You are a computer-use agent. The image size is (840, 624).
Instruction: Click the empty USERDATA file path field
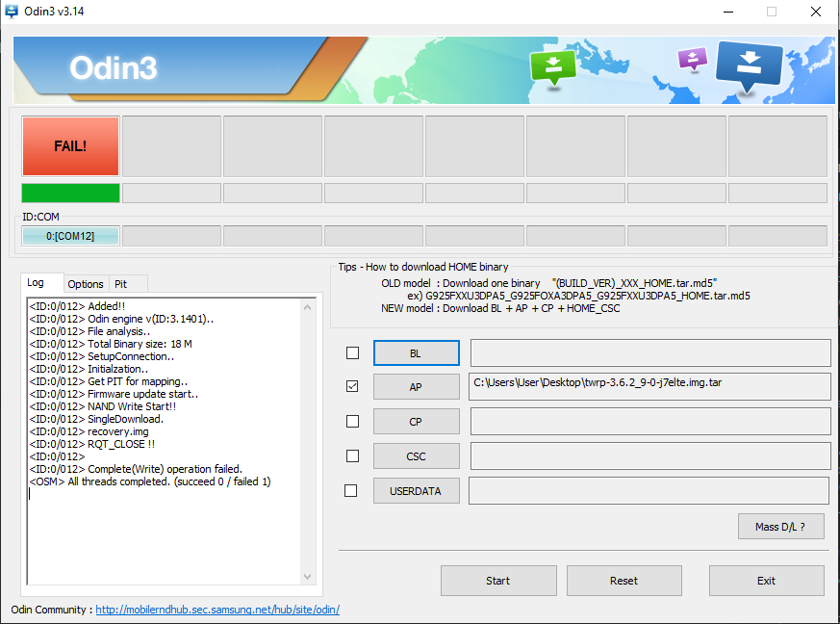pyautogui.click(x=649, y=490)
